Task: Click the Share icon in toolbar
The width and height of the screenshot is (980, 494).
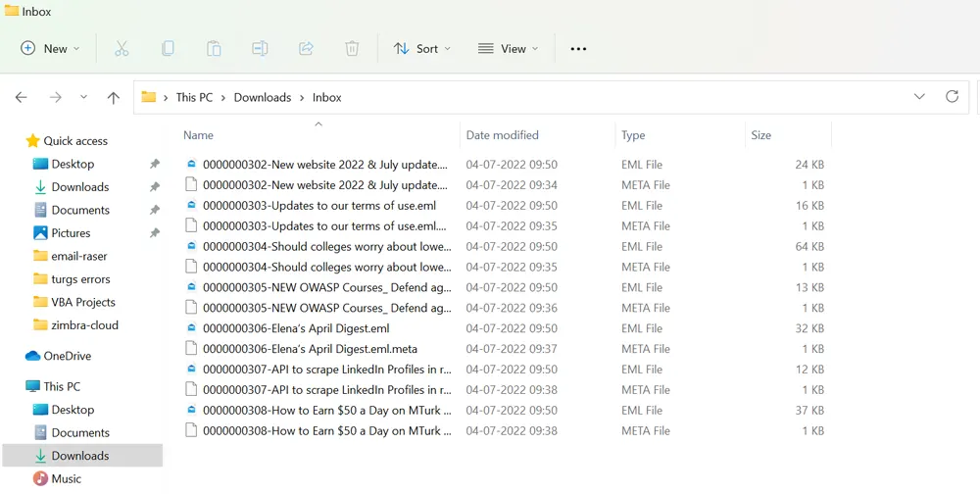Action: tap(306, 48)
